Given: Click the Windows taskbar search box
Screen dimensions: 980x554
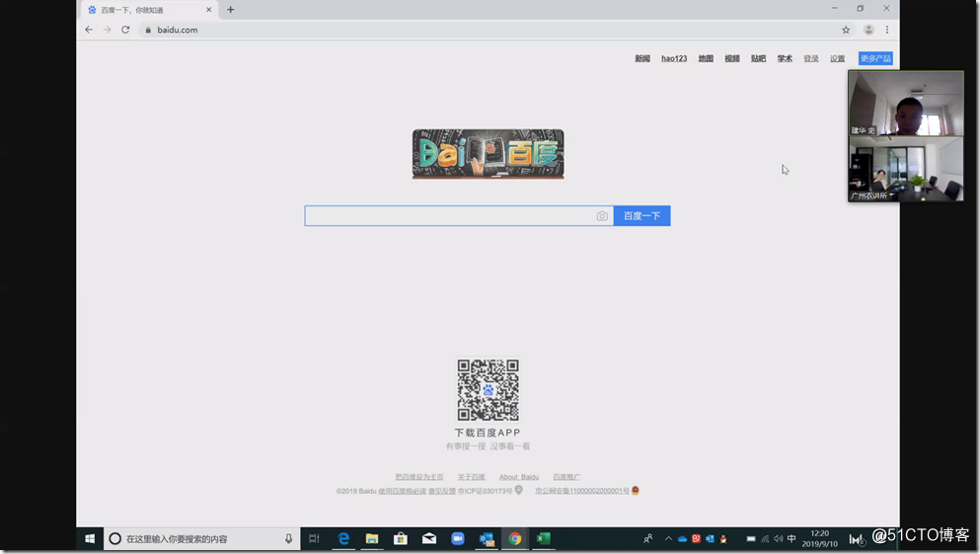Looking at the screenshot, I should pyautogui.click(x=201, y=538).
